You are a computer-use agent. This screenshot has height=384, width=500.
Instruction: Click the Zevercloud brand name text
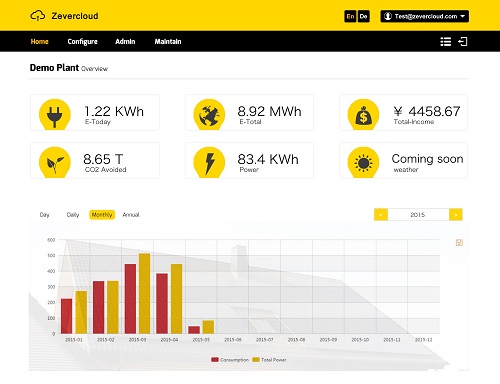click(x=75, y=16)
